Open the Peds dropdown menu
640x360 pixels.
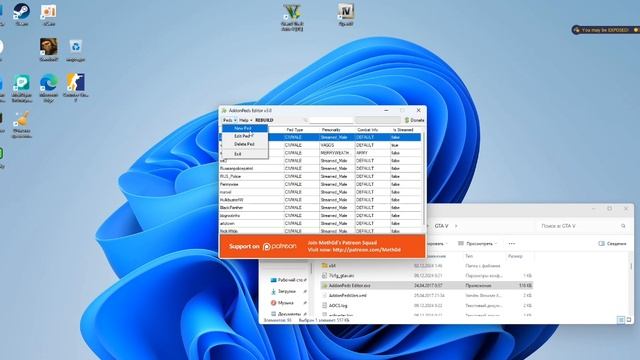pyautogui.click(x=229, y=120)
